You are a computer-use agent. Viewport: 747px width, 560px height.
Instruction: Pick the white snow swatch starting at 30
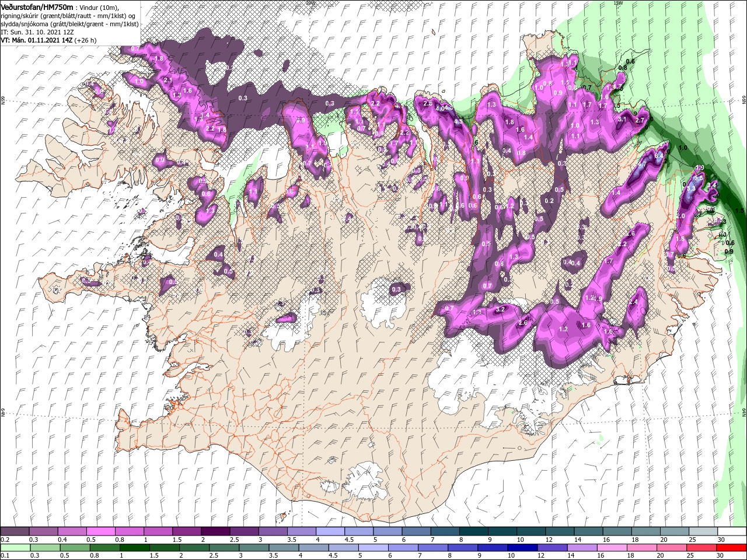[x=731, y=531]
